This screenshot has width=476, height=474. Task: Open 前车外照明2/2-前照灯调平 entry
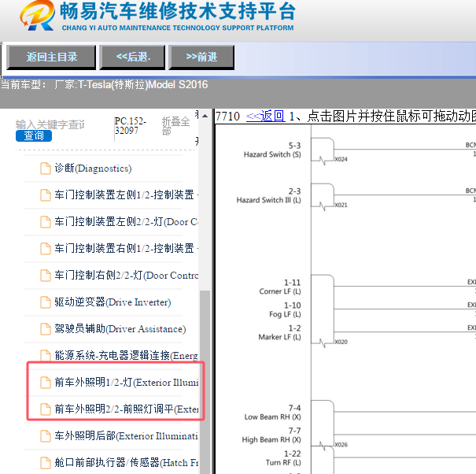[x=126, y=409]
